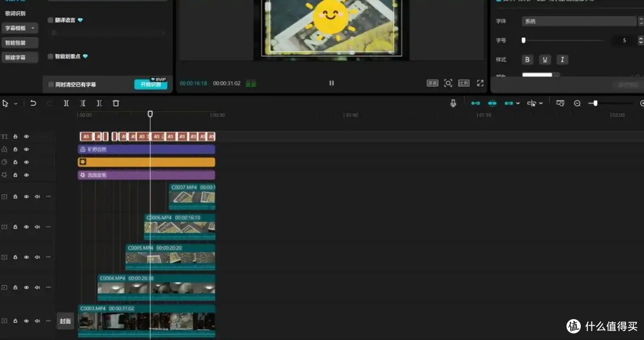Expand the 字幕模板 dropdown

(20, 28)
